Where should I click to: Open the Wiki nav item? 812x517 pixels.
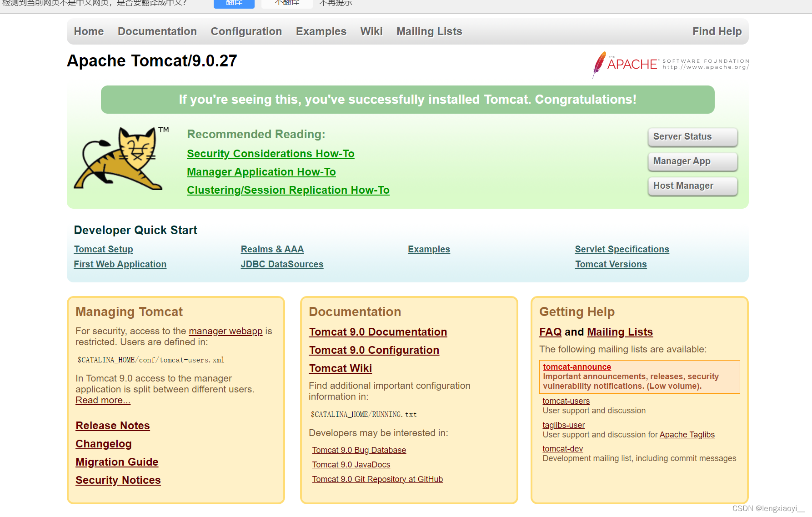coord(371,31)
